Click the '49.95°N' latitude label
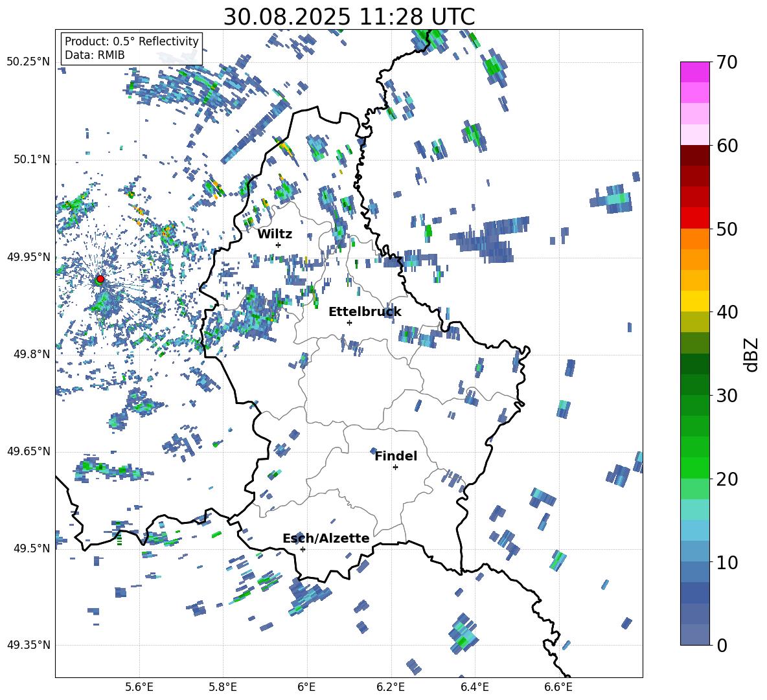This screenshot has height=700, width=767. (29, 257)
